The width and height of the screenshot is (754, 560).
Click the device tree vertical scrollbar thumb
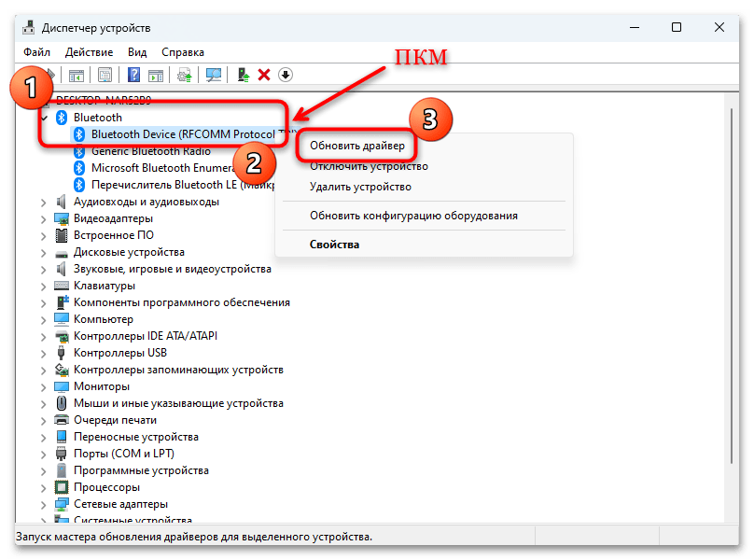tap(731, 286)
